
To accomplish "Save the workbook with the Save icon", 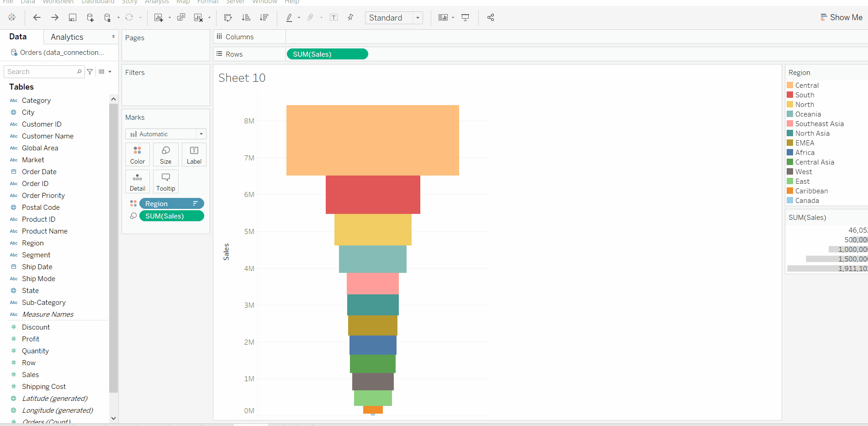I will [73, 17].
